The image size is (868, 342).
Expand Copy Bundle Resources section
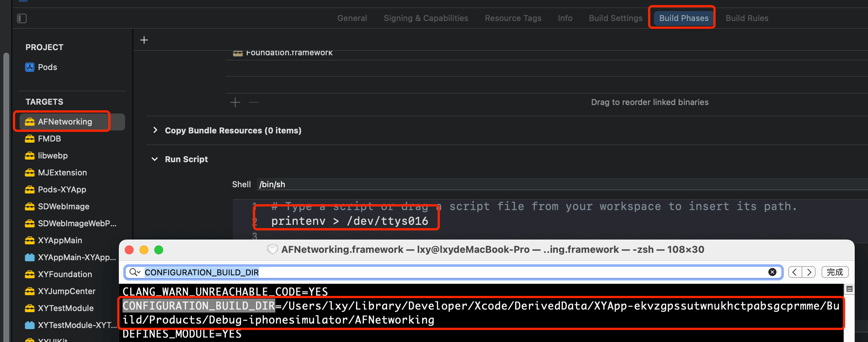pyautogui.click(x=155, y=130)
